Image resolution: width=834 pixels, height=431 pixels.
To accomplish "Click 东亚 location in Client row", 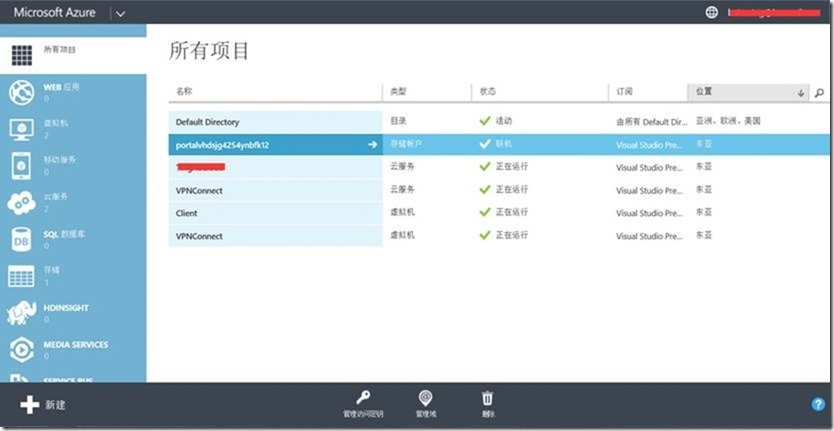I will (x=704, y=212).
